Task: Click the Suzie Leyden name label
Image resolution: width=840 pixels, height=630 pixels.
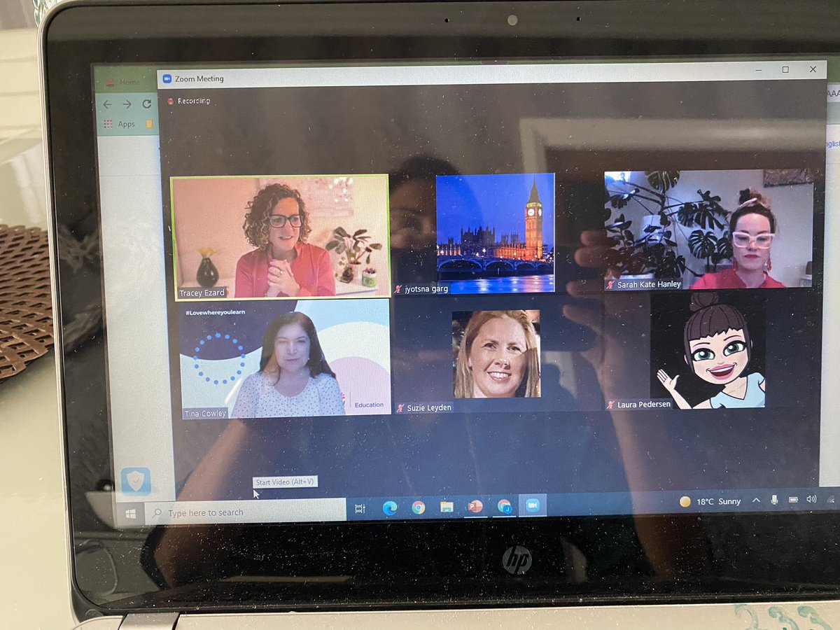Action: point(428,408)
